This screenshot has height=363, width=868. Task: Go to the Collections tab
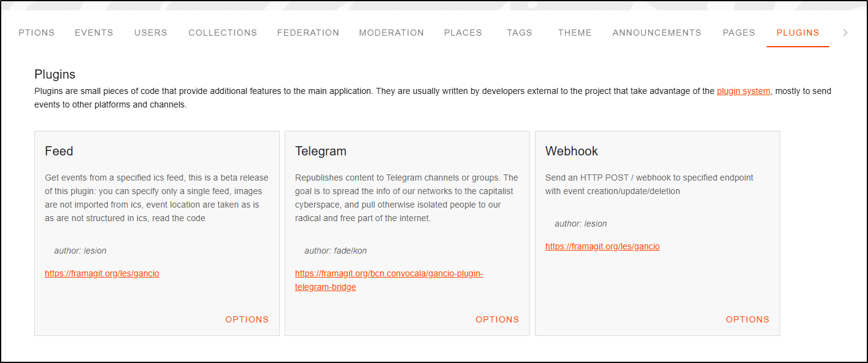point(223,33)
